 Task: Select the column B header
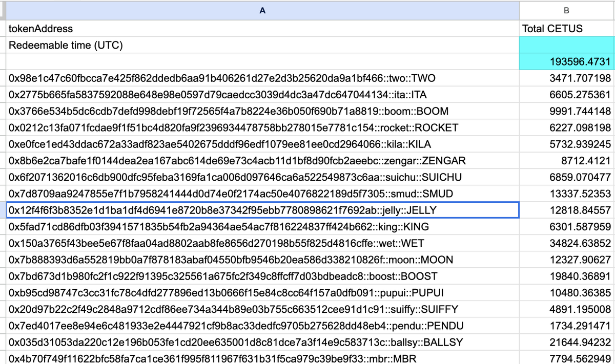point(567,10)
